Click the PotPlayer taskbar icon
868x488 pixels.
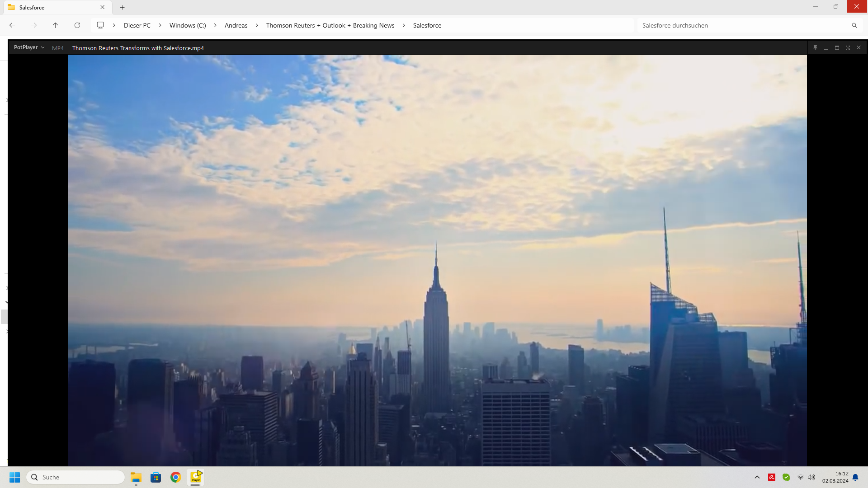point(196,477)
